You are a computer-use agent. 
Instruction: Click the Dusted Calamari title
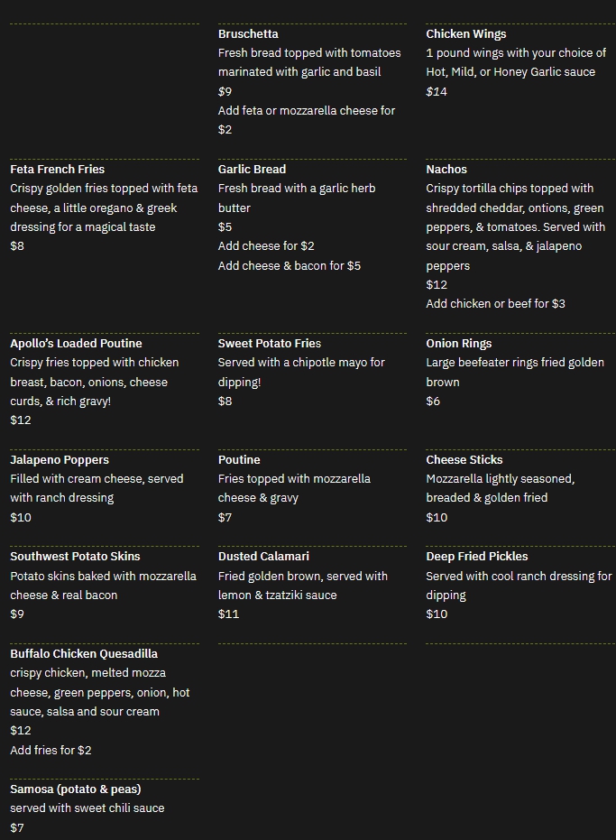pos(263,557)
